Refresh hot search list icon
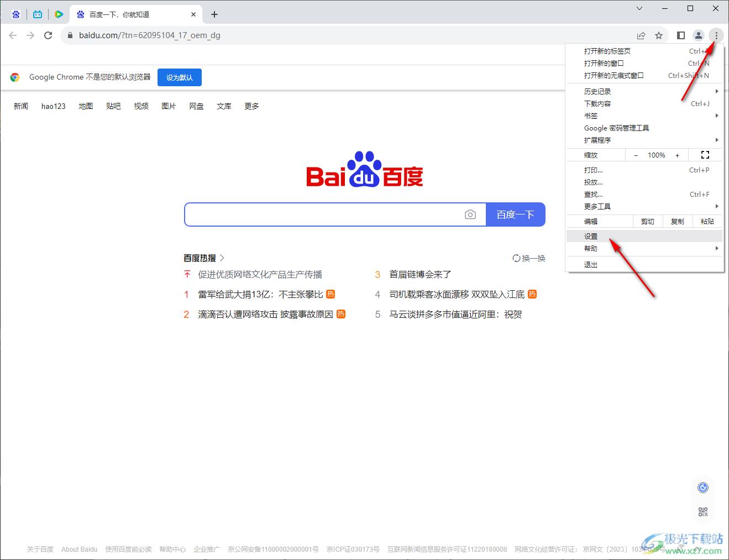 pyautogui.click(x=516, y=258)
